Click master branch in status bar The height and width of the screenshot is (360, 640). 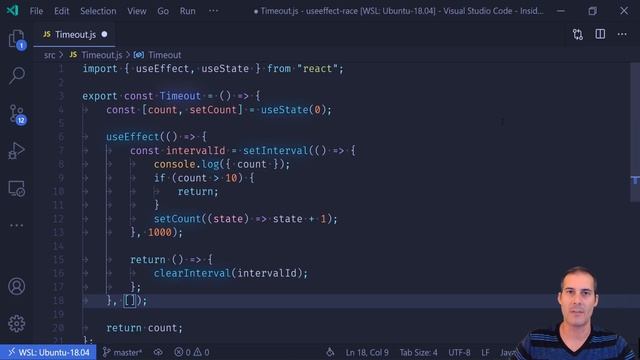click(x=122, y=352)
